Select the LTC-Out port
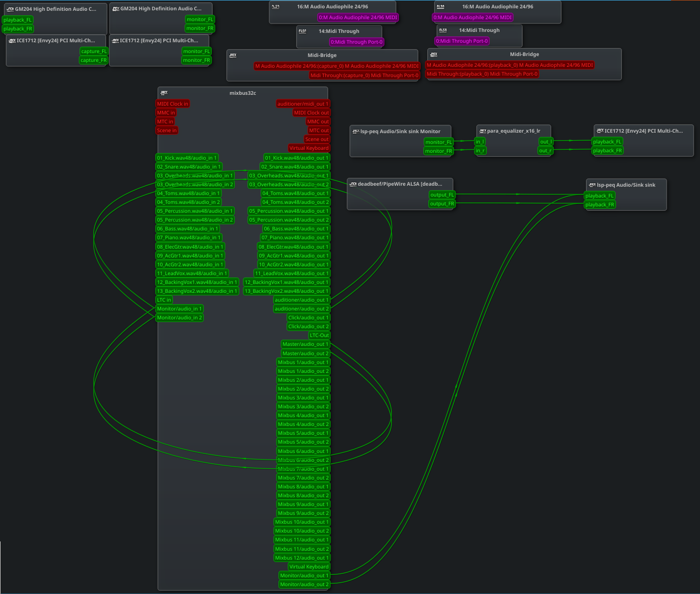 coord(319,335)
